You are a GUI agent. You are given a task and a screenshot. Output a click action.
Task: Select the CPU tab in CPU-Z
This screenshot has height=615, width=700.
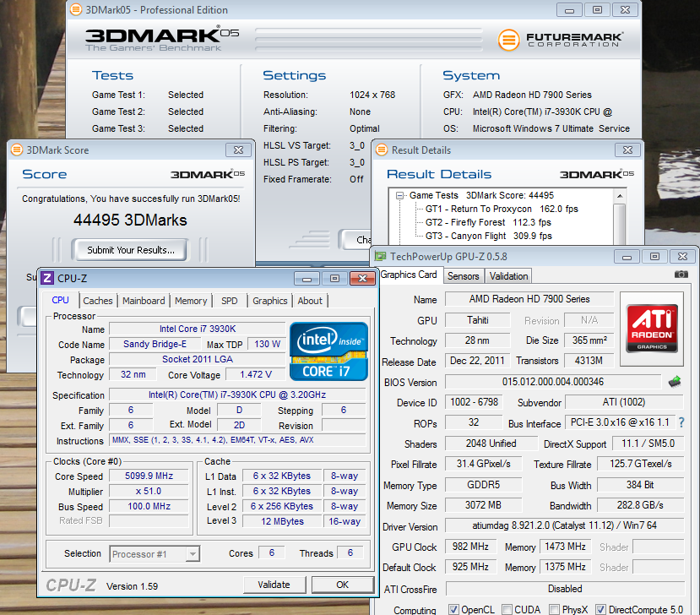pos(60,300)
